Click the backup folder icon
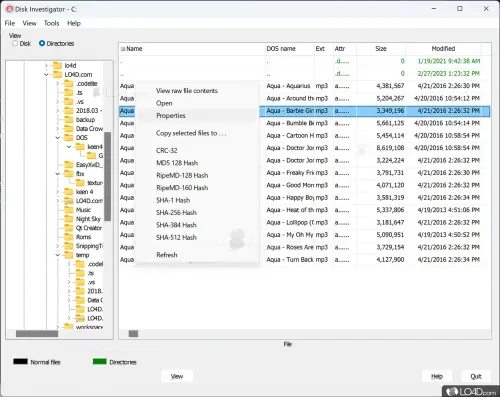The height and width of the screenshot is (397, 500). click(69, 119)
